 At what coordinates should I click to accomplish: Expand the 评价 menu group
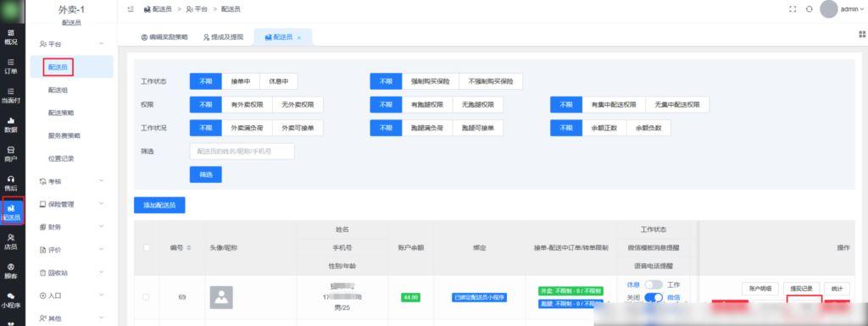(x=71, y=250)
